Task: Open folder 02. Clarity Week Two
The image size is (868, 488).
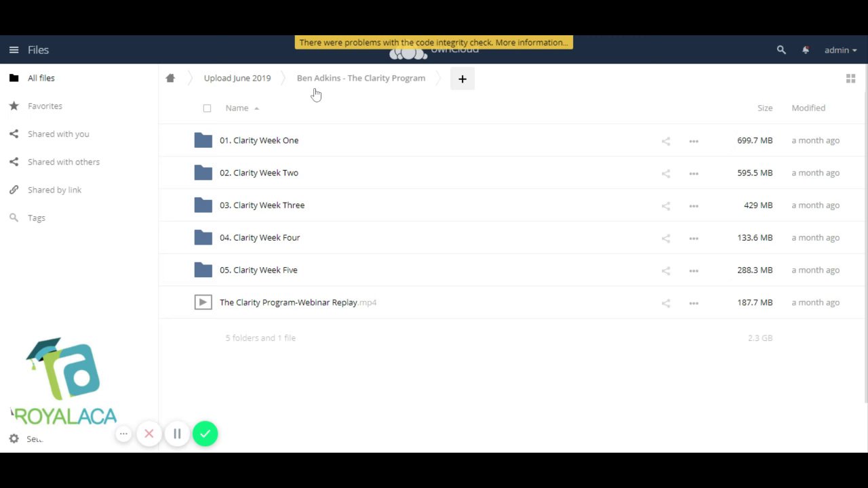Action: [259, 173]
